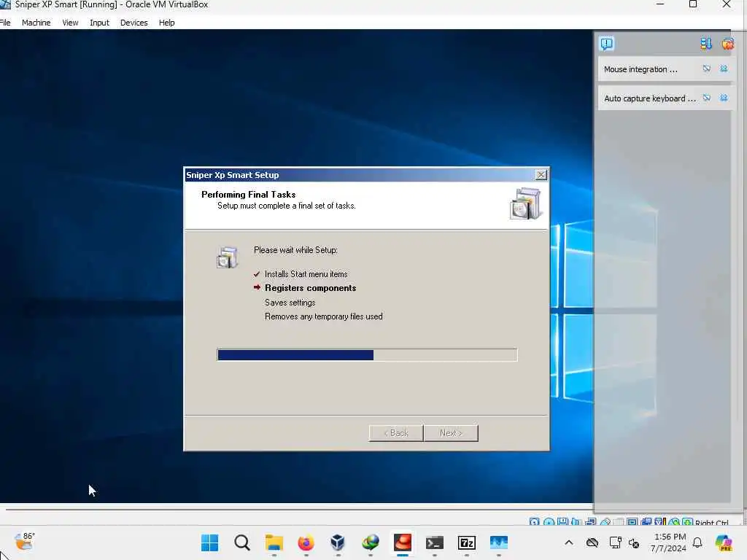Open the weather widget showing 86°
The image size is (747, 560).
point(24,542)
